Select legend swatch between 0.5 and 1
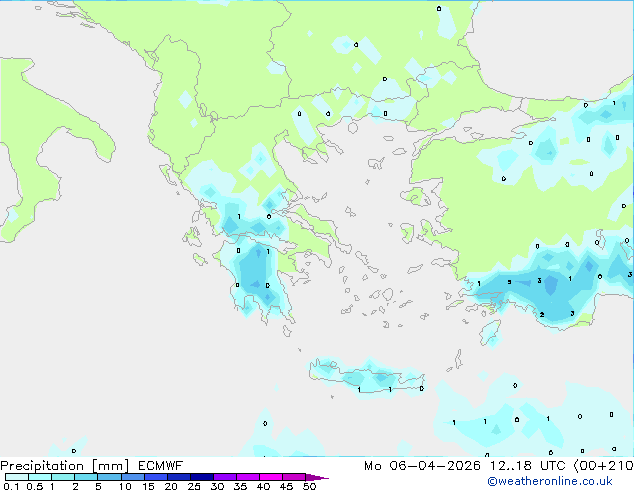 (40, 477)
